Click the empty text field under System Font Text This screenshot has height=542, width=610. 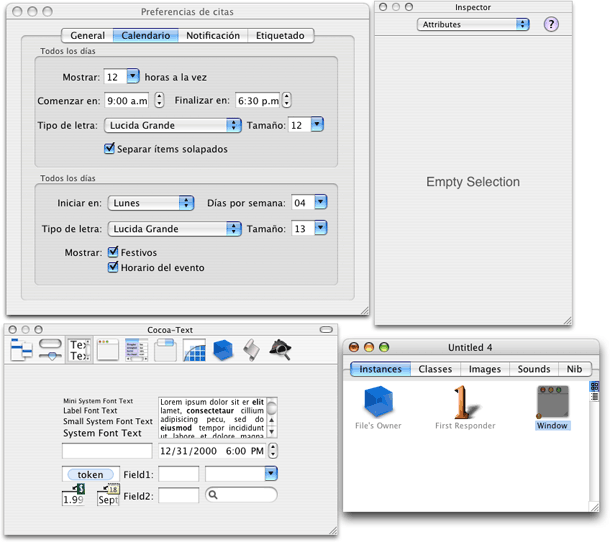coord(107,451)
